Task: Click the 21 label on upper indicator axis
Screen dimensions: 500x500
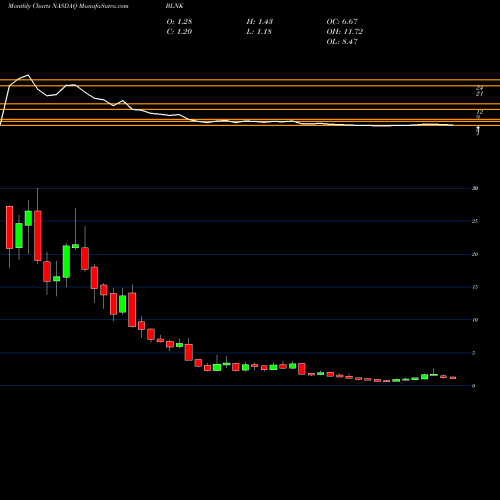Action: click(479, 94)
